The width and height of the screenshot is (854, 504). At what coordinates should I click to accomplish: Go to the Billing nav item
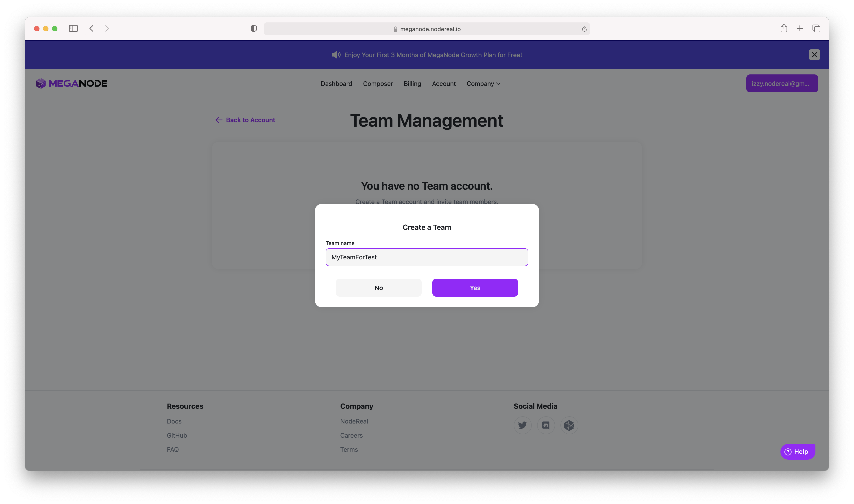412,84
